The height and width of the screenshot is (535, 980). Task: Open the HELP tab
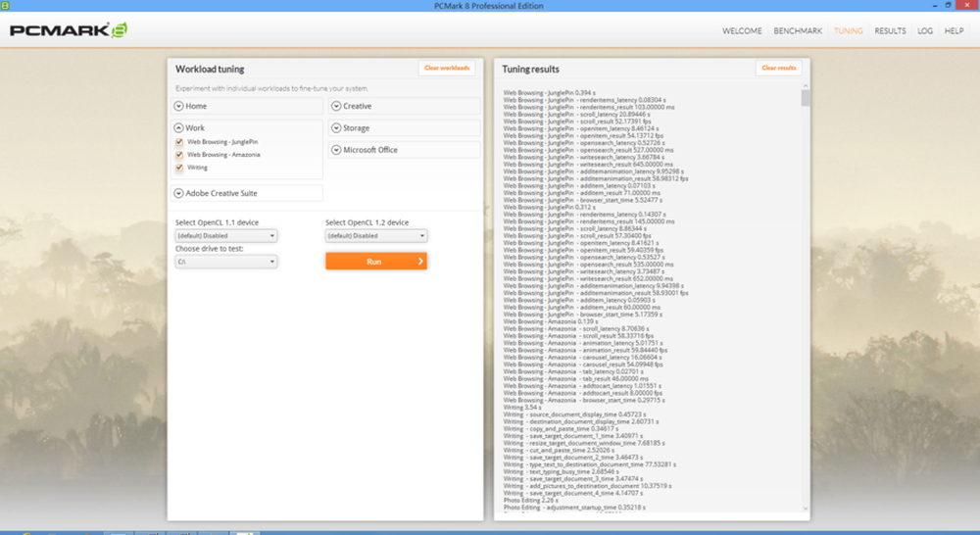point(954,30)
